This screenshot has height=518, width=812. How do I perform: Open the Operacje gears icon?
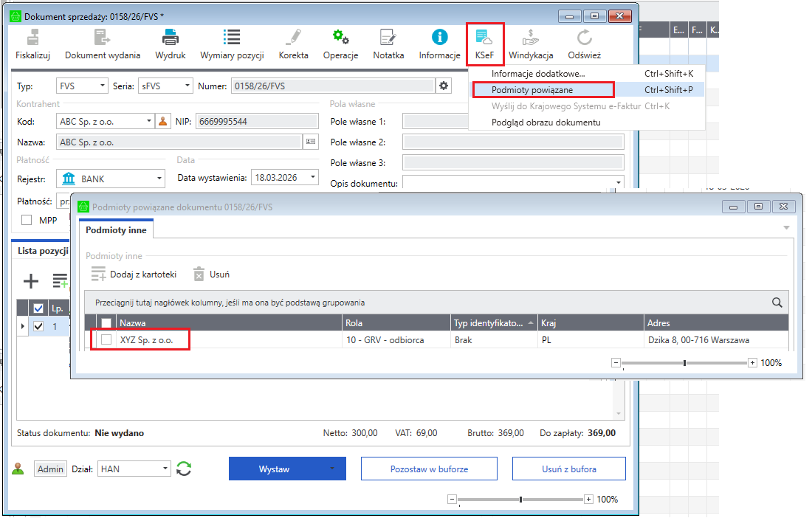point(340,38)
